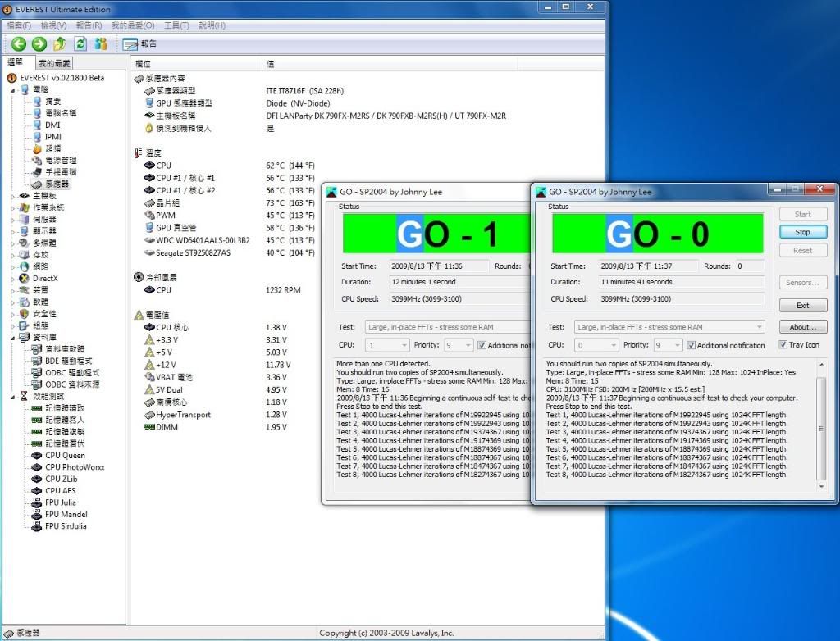Click the About... button
Image resolution: width=840 pixels, height=641 pixels.
click(x=802, y=327)
